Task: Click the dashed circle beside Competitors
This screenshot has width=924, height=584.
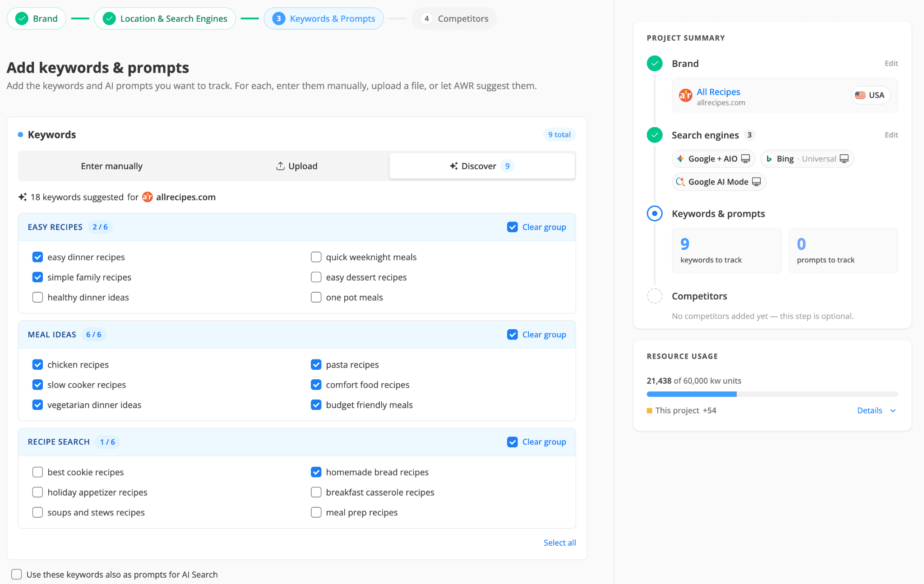Action: click(655, 296)
